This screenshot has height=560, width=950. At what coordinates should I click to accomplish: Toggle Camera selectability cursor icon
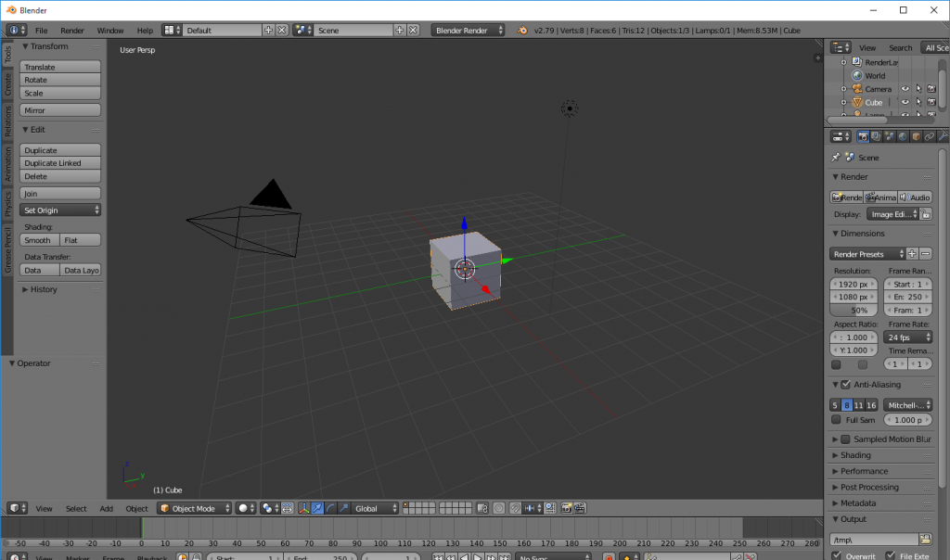tap(918, 89)
